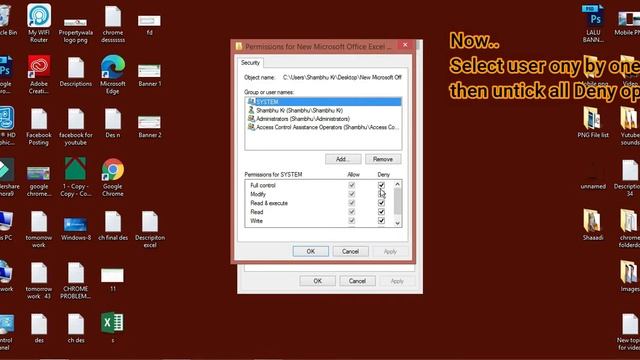Screen dimensions: 640x360
Task: Close the Permissions dialog
Action: 405,45
